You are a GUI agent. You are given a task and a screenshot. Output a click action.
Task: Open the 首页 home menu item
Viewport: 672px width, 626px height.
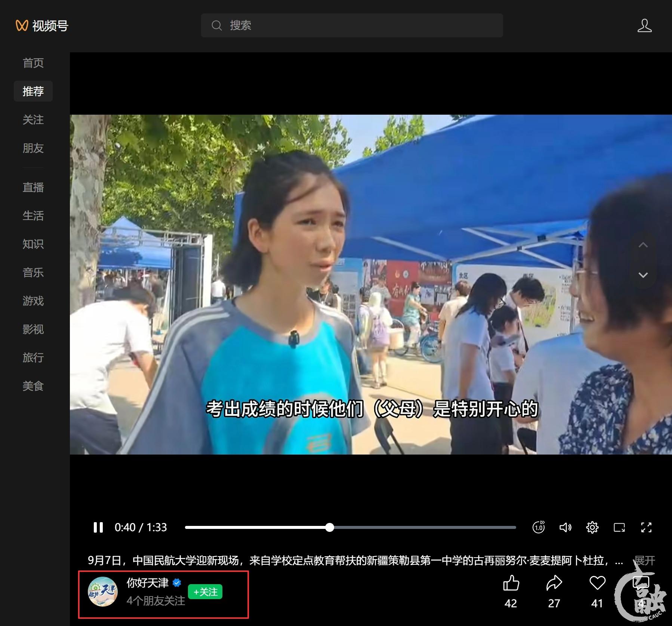pos(33,63)
